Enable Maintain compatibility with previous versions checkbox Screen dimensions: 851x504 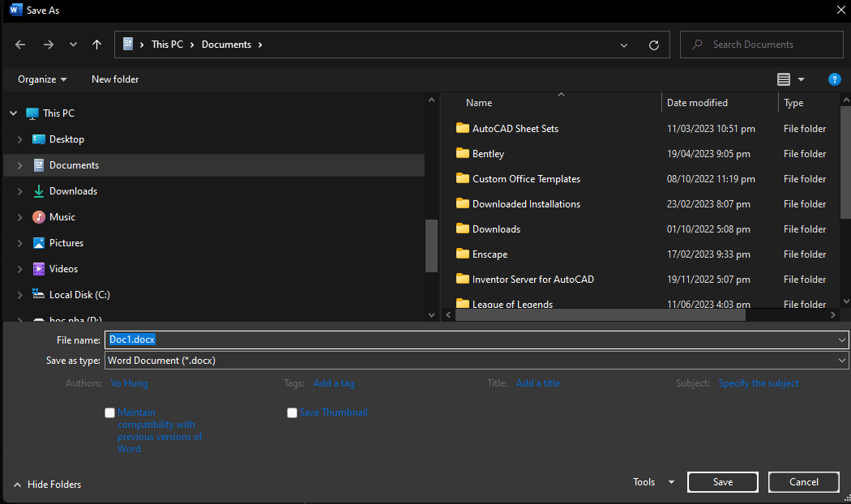[x=110, y=413]
